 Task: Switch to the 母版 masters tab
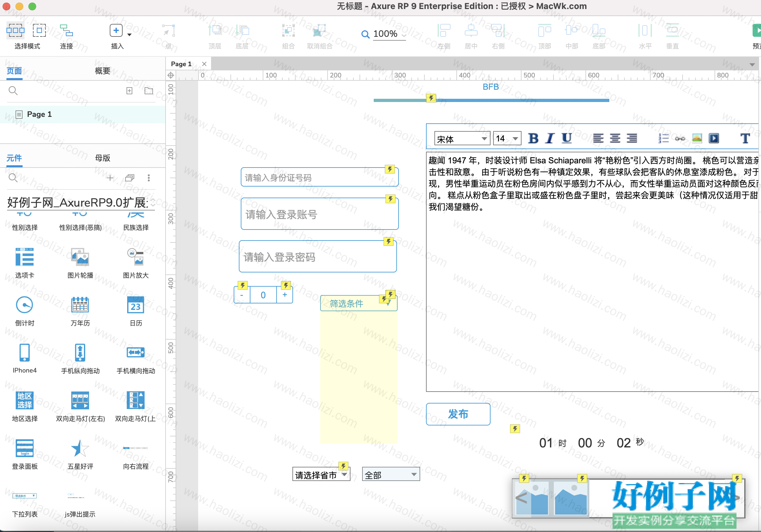[102, 158]
